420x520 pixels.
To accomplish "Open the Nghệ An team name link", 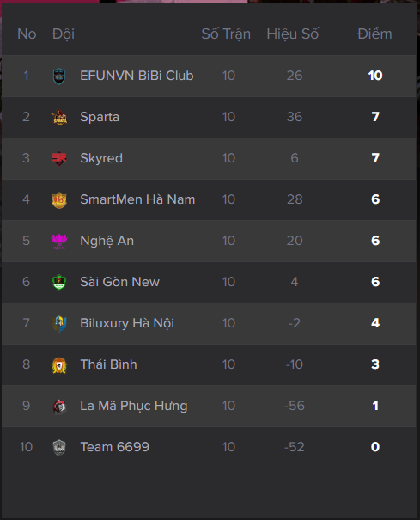I will click(107, 241).
